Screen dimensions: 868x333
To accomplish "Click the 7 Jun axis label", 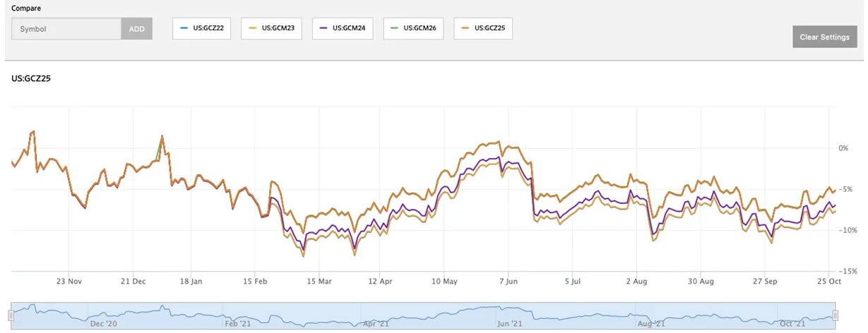I will [x=509, y=281].
